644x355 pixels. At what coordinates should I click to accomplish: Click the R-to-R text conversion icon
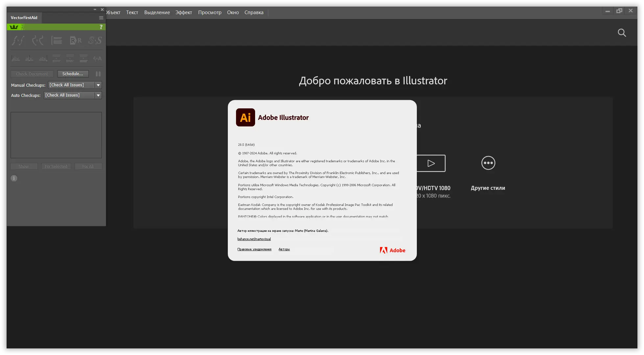coord(76,40)
